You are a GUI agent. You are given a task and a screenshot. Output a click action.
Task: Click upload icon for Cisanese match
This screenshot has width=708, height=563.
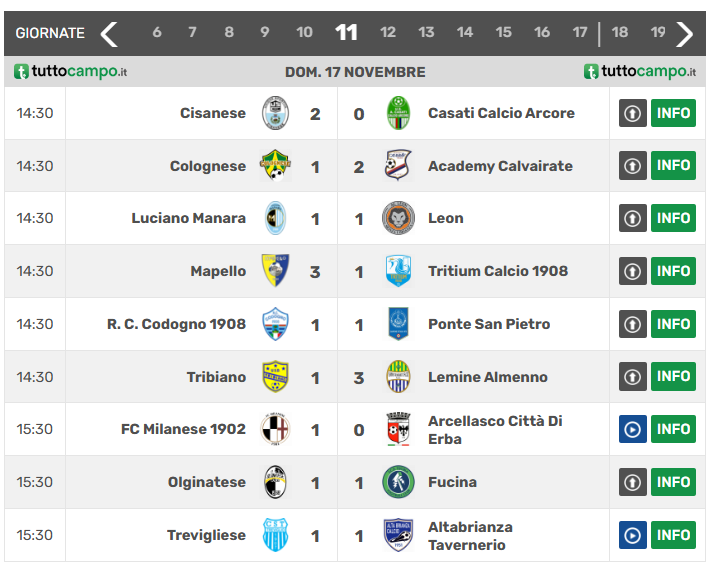(633, 113)
